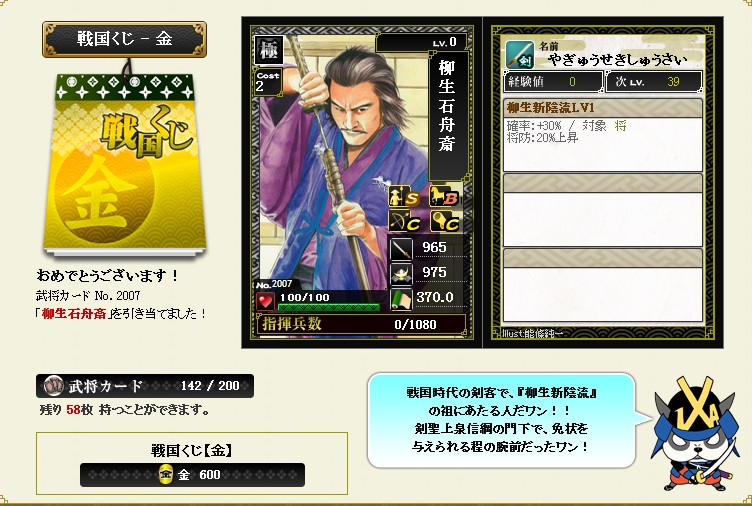Click the 戦国くじ - 金 title banner

point(124,39)
